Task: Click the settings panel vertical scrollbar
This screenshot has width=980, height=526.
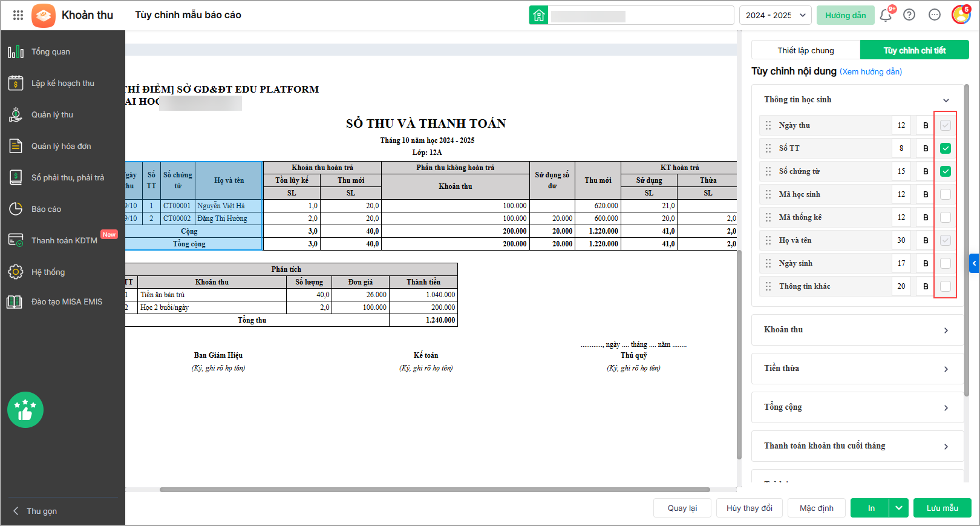Action: click(x=967, y=240)
